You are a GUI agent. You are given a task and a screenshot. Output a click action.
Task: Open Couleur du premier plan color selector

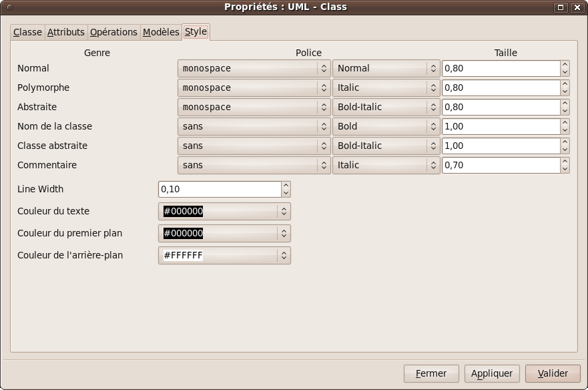[224, 233]
